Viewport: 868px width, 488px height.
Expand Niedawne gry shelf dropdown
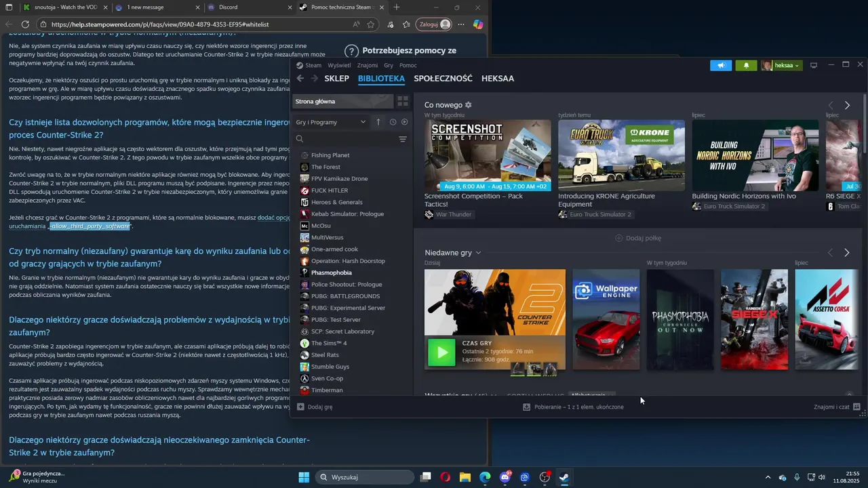click(478, 253)
